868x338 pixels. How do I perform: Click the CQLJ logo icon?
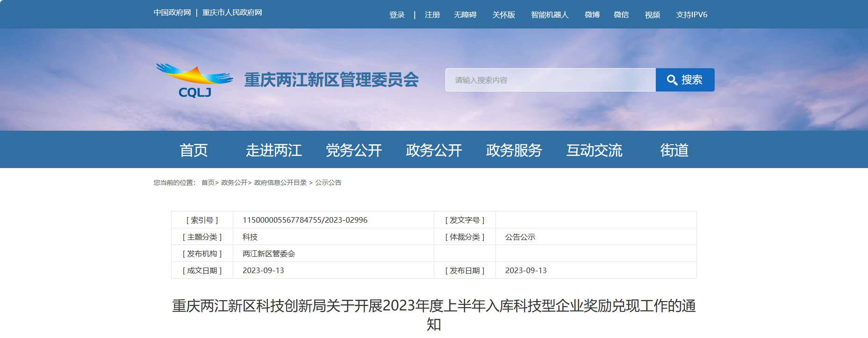point(194,80)
